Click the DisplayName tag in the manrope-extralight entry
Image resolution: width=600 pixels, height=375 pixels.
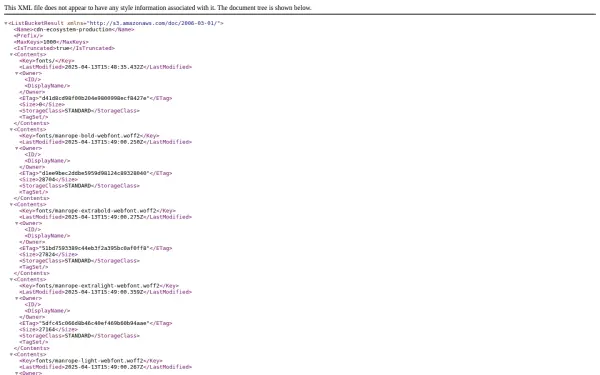47,311
